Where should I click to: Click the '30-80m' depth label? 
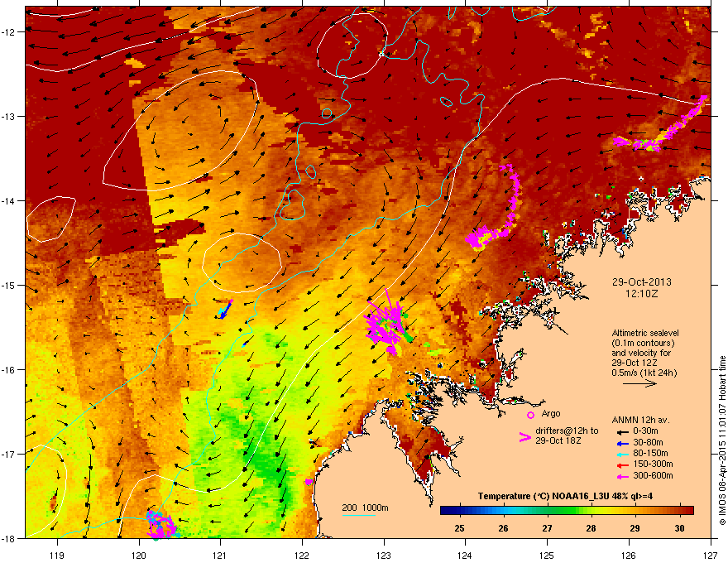click(x=648, y=443)
